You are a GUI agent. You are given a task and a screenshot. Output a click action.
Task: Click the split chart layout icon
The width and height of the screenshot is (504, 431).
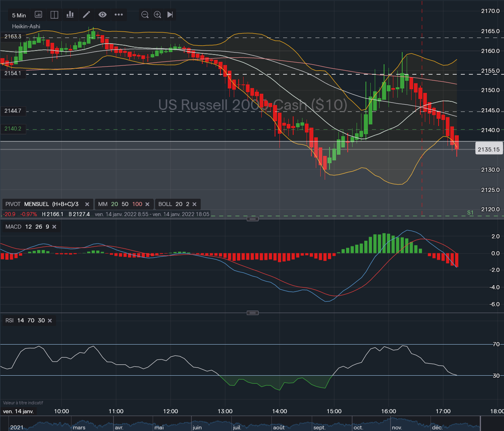click(x=54, y=15)
